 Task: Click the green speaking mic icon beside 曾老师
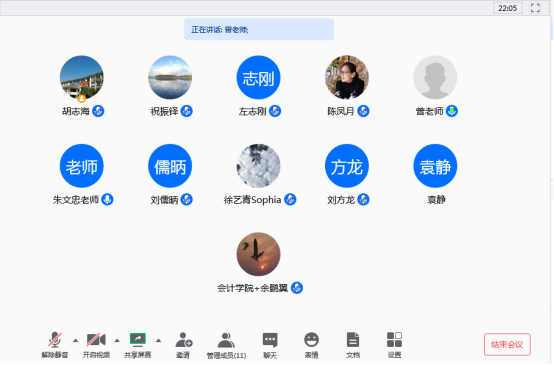[x=452, y=111]
